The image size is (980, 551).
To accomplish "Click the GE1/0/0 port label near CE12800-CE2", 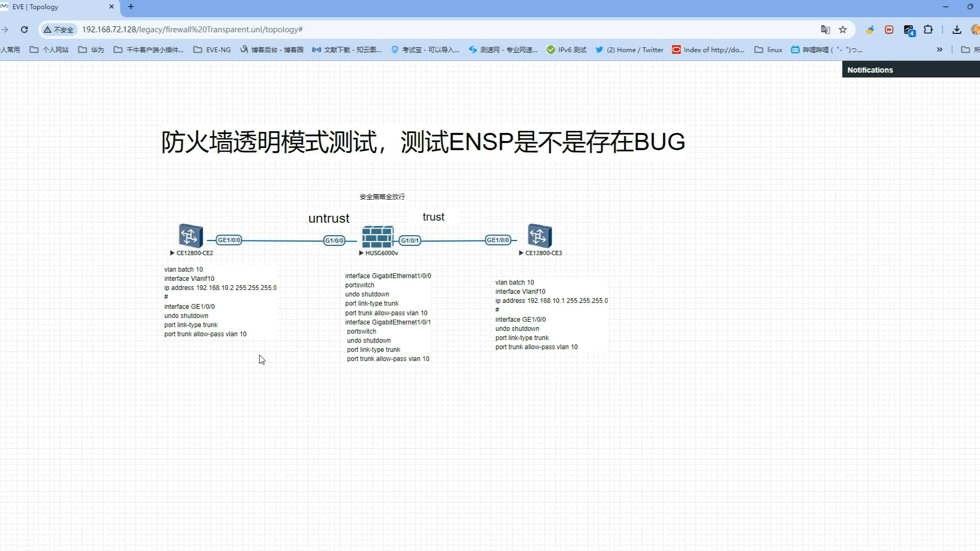I will click(229, 240).
